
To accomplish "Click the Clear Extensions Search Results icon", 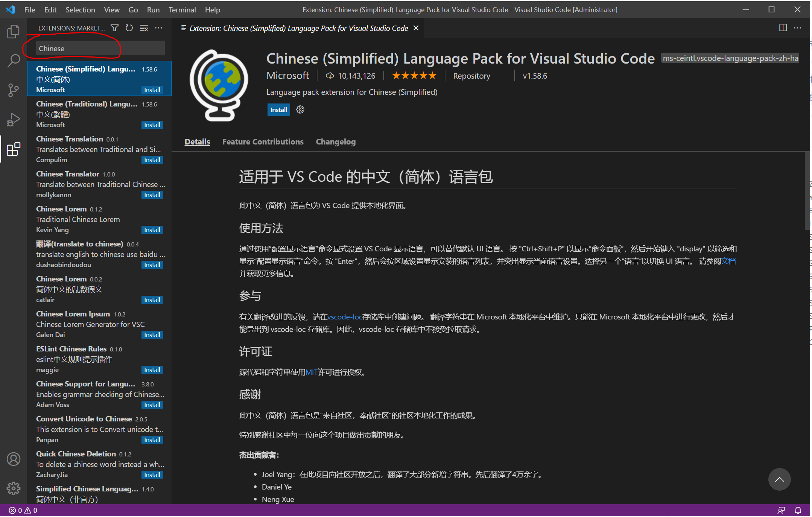I will pyautogui.click(x=144, y=28).
